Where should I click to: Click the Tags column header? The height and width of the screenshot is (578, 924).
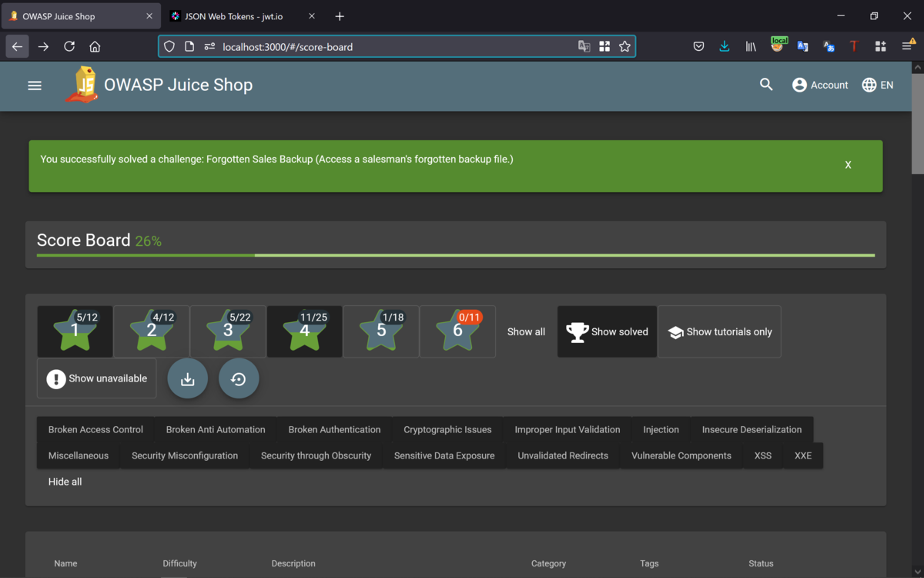tap(649, 563)
